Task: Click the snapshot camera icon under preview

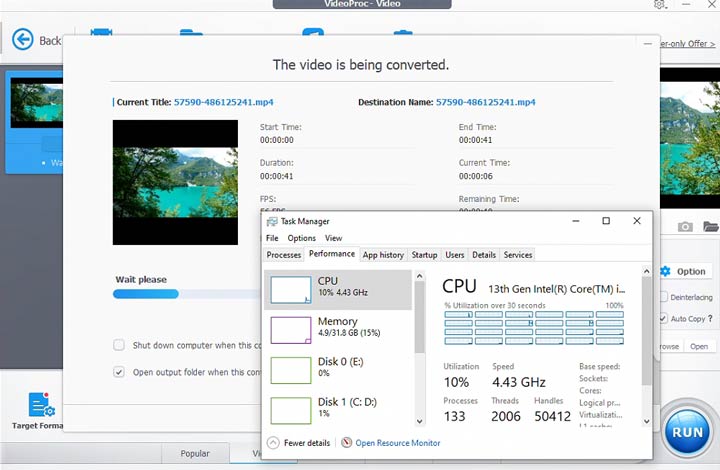Action: pos(685,226)
